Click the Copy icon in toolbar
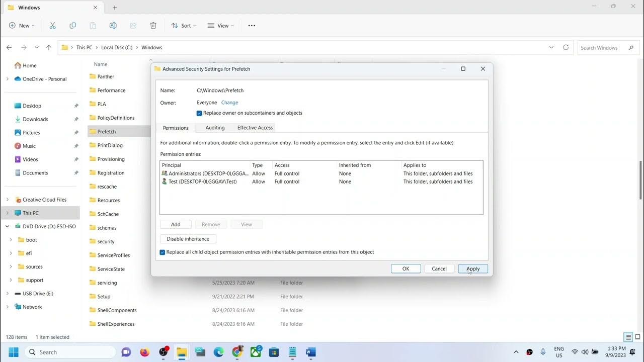This screenshot has width=644, height=362. (x=72, y=26)
